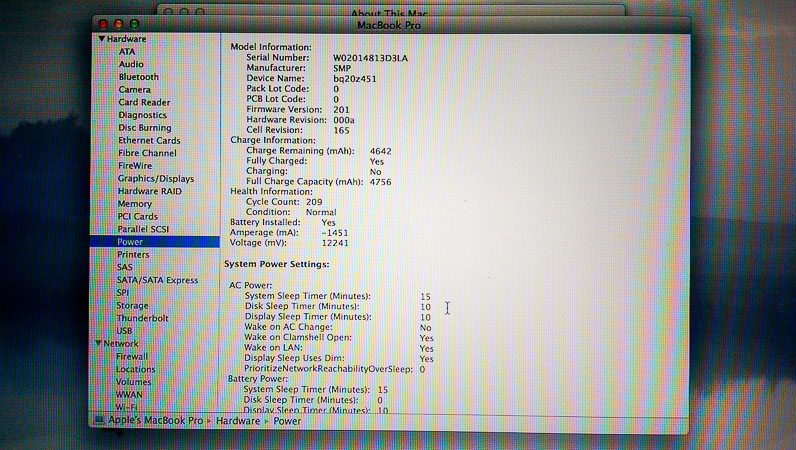Select FireWire in the sidebar

point(135,166)
